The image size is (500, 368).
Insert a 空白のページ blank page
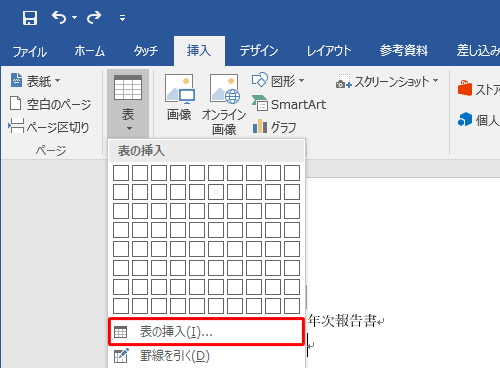[50, 104]
